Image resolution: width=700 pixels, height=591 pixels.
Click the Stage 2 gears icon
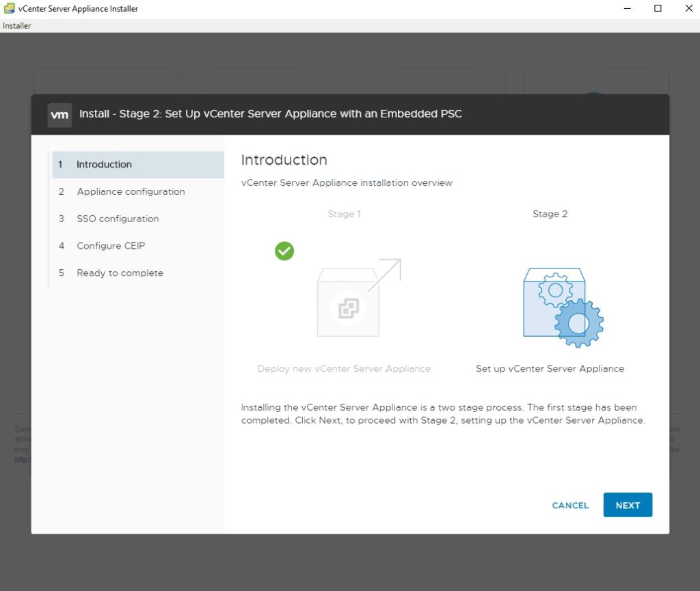[563, 307]
